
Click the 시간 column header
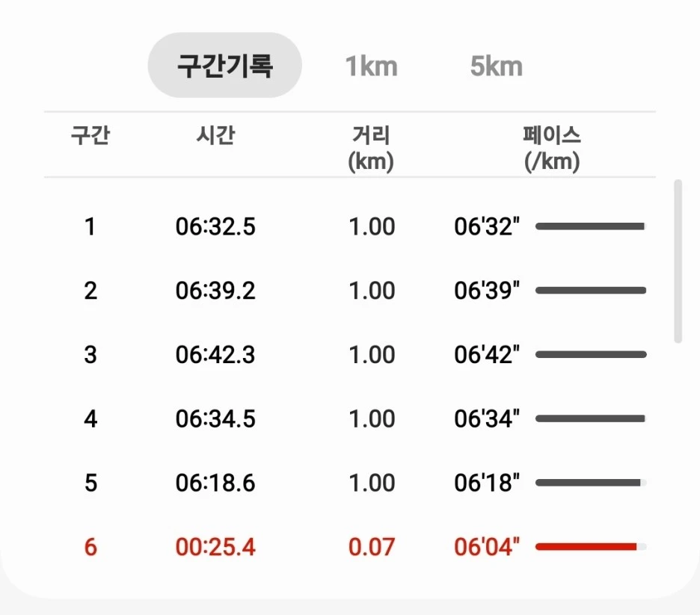click(x=215, y=135)
